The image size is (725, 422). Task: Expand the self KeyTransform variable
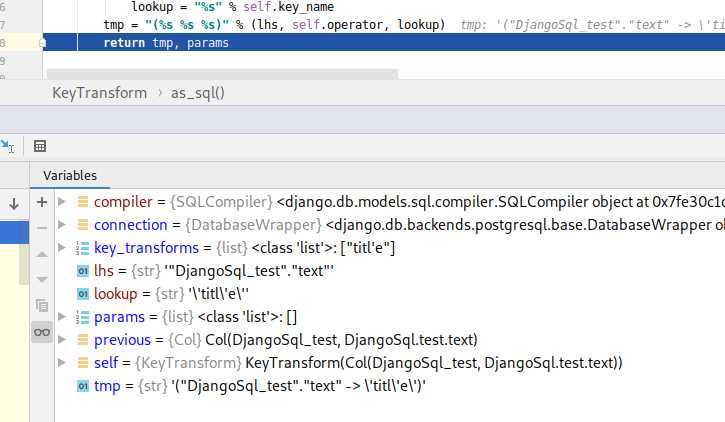point(62,362)
